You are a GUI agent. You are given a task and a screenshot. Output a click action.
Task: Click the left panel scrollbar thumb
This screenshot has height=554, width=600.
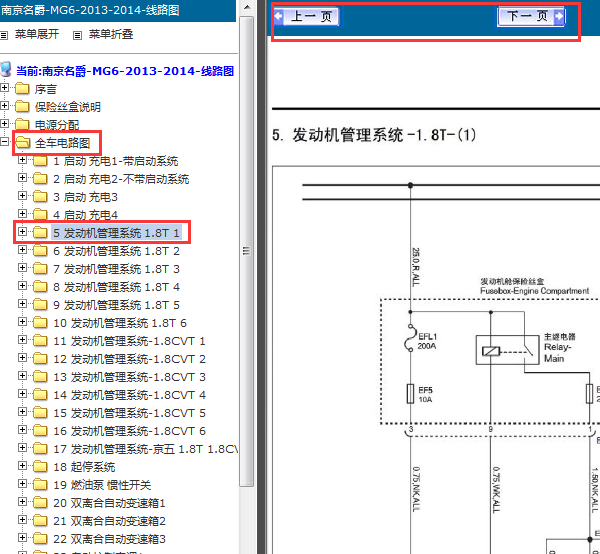pos(246,251)
